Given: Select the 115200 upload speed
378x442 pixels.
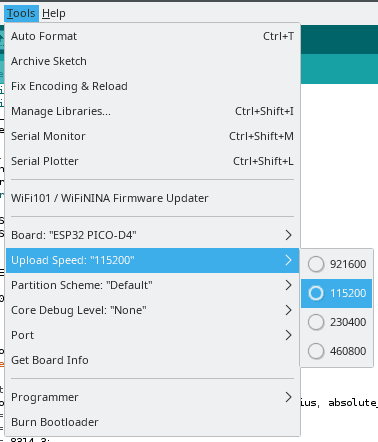Looking at the screenshot, I should (x=337, y=293).
